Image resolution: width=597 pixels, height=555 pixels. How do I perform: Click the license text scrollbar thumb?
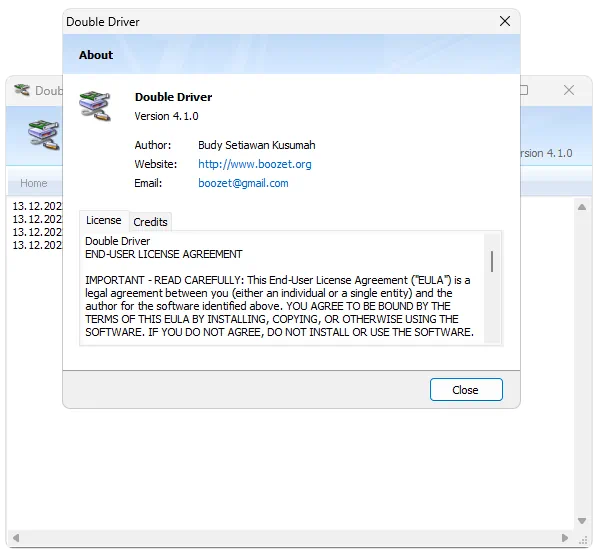(492, 261)
